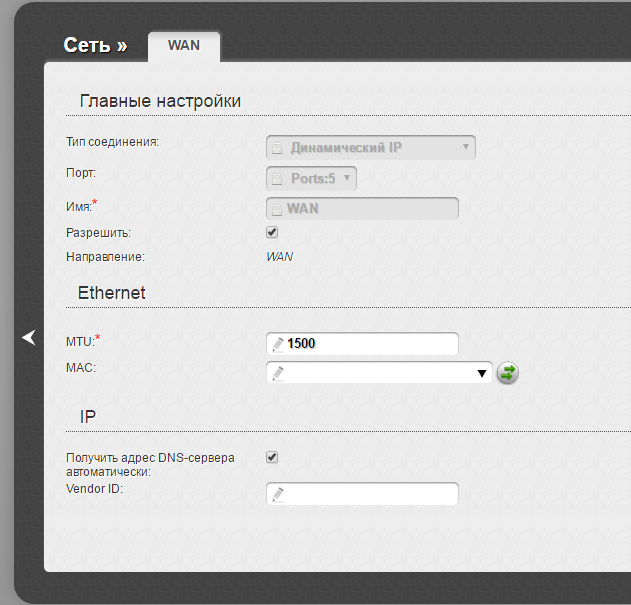The width and height of the screenshot is (631, 605).
Task: Open the Тип соединения dropdown
Action: pyautogui.click(x=371, y=148)
